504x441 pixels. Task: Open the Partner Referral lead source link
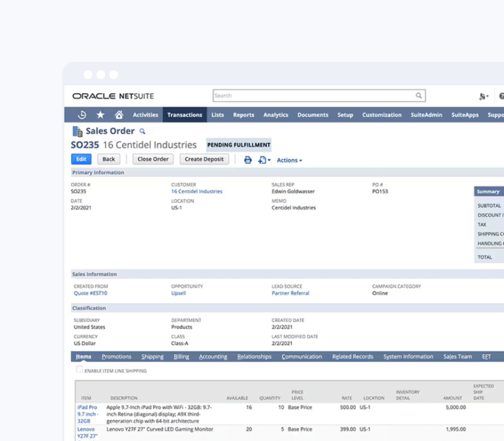[x=290, y=293]
